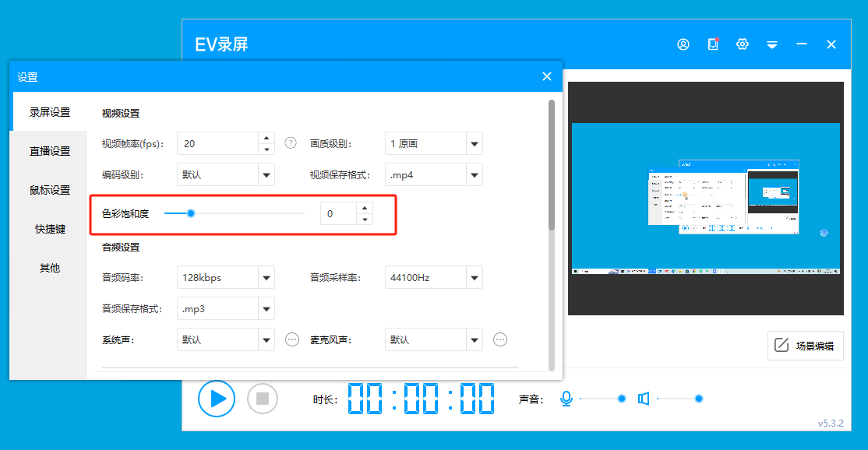Start recording with the play button

pos(216,399)
